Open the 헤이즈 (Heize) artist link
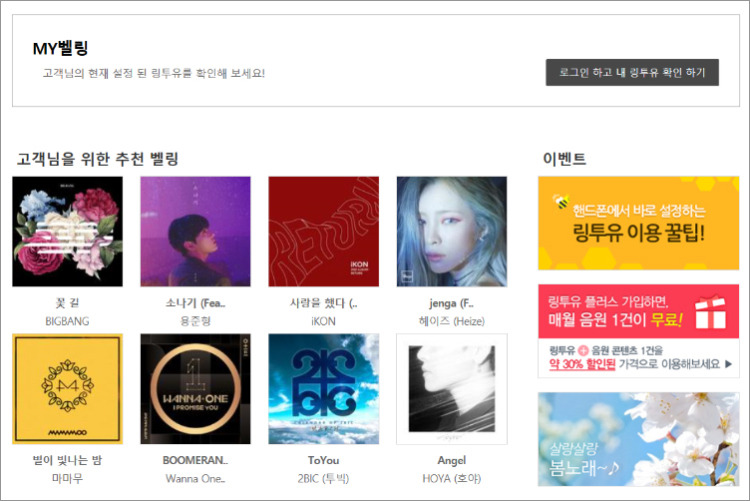The width and height of the screenshot is (750, 501). [x=452, y=321]
